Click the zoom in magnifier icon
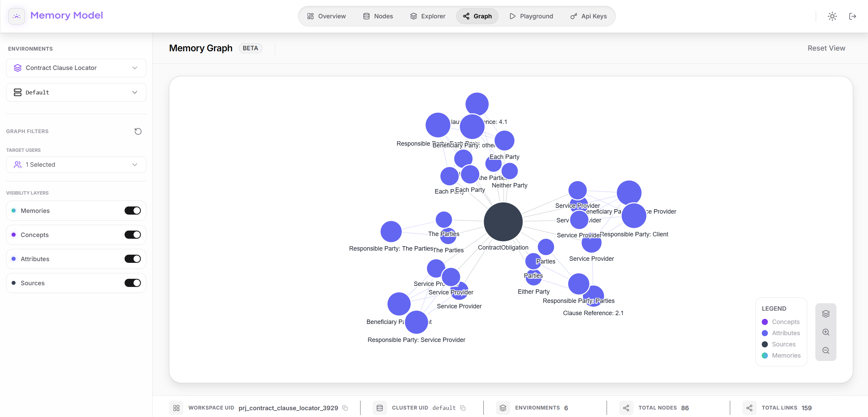Screen dimensions: 868x417 pyautogui.click(x=826, y=332)
